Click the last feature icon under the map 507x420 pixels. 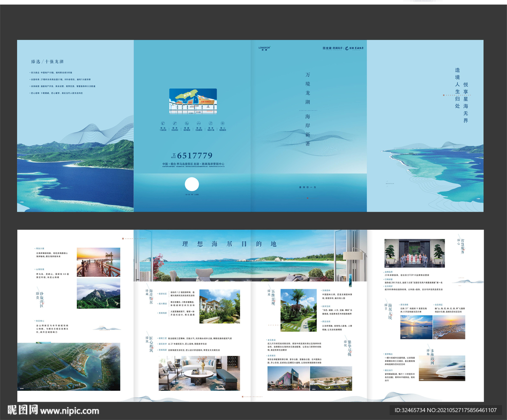(x=222, y=123)
